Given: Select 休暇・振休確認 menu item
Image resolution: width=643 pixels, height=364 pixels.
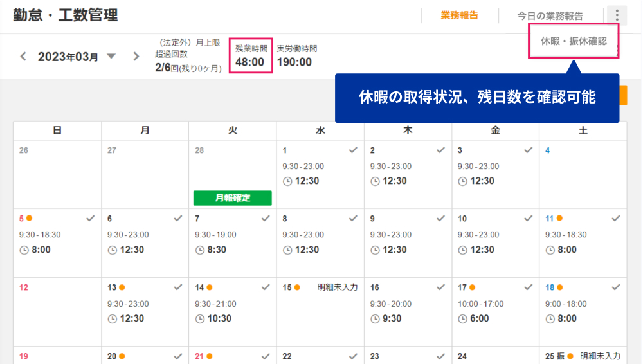Looking at the screenshot, I should pyautogui.click(x=574, y=41).
